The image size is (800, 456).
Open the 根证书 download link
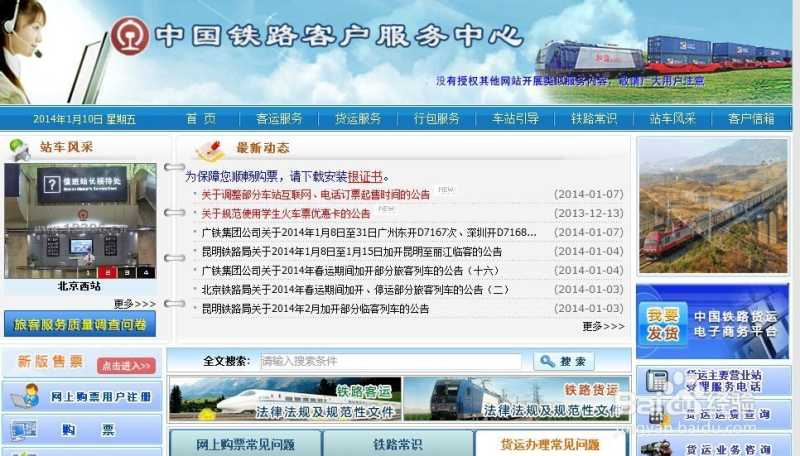(364, 177)
